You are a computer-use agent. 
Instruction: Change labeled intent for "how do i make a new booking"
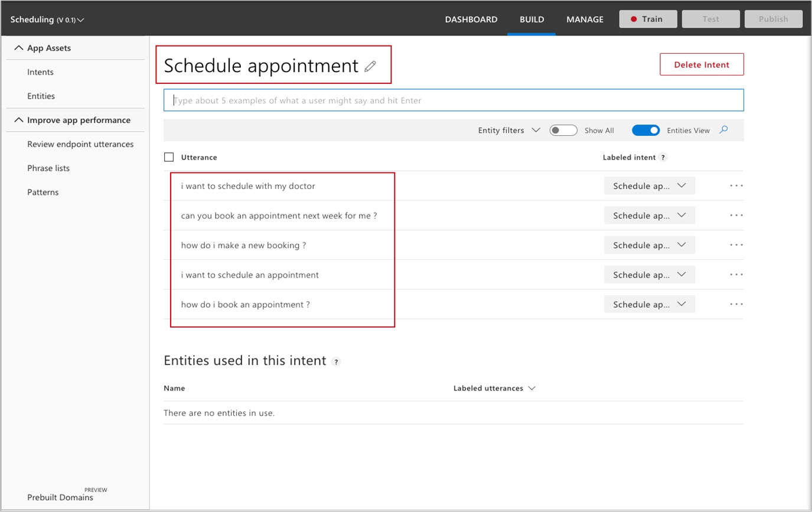649,244
